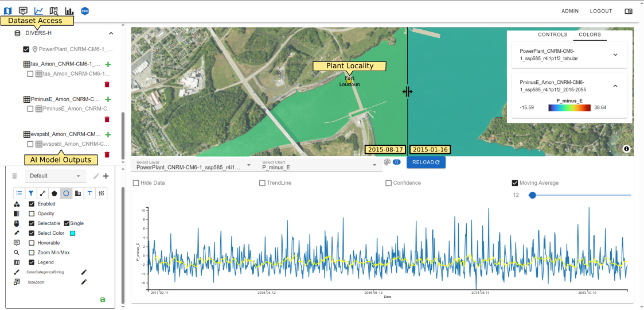
Task: Click the Moving Average slider handle
Action: tap(532, 195)
